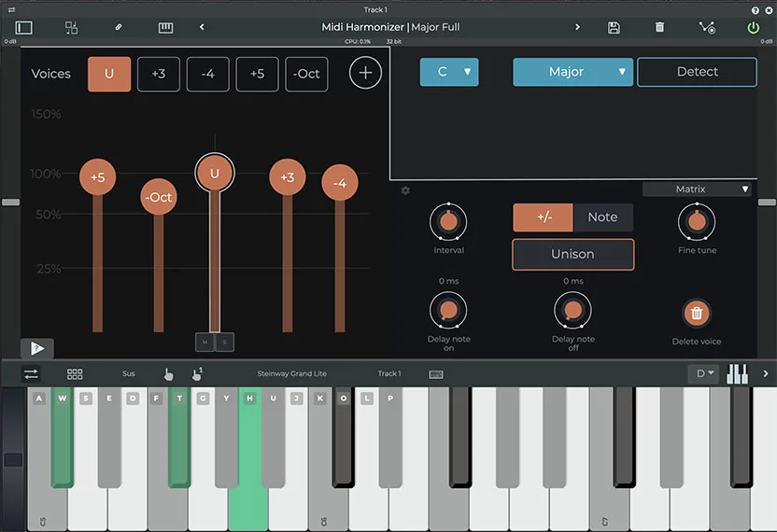The height and width of the screenshot is (532, 777).
Task: Click the right output gain slider handle
Action: [x=767, y=203]
